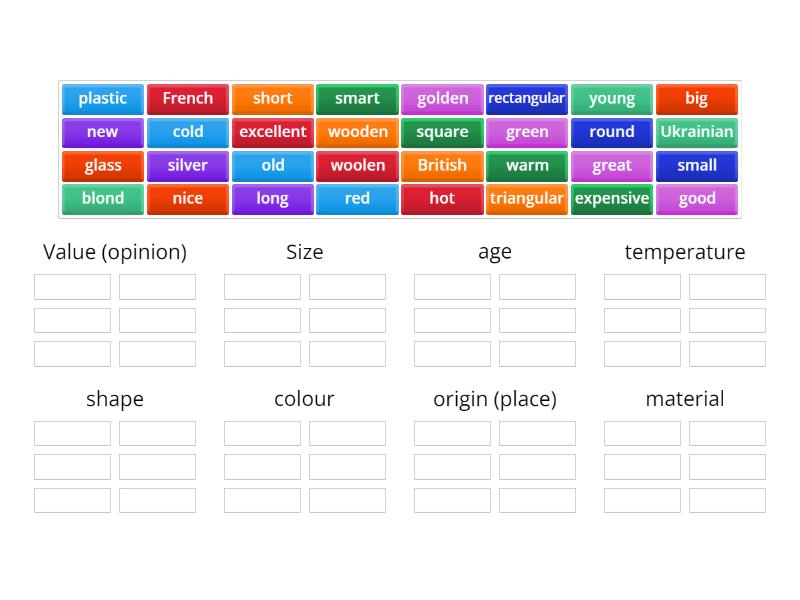The height and width of the screenshot is (600, 800).
Task: Select the 'rectangular' word tile
Action: click(527, 99)
